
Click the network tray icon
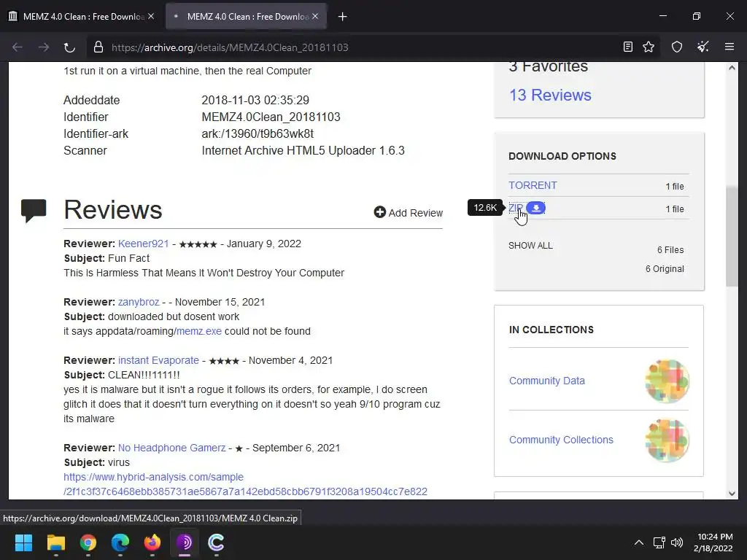(659, 542)
